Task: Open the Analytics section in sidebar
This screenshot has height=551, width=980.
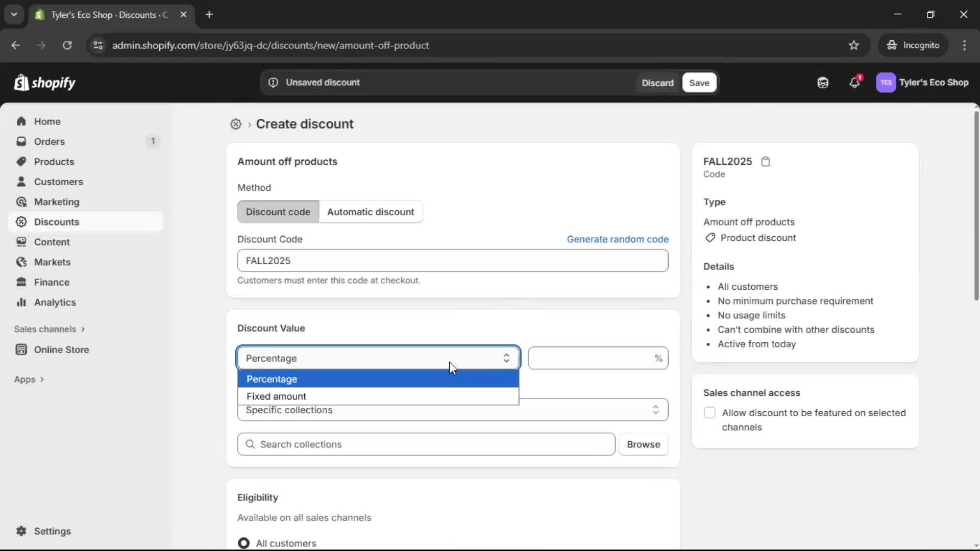Action: 54,302
